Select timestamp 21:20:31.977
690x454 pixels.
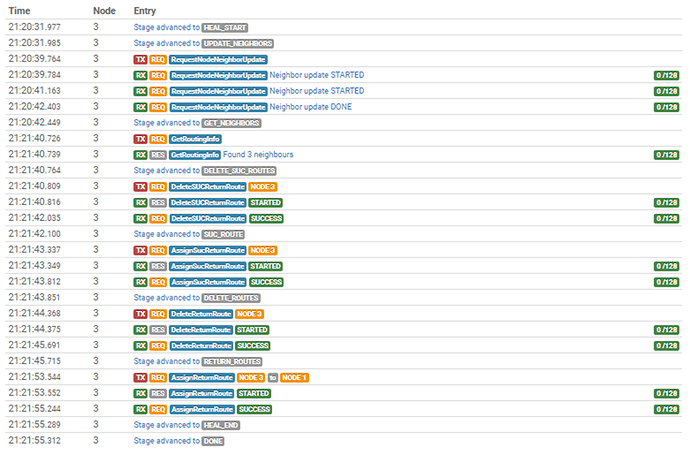[34, 27]
